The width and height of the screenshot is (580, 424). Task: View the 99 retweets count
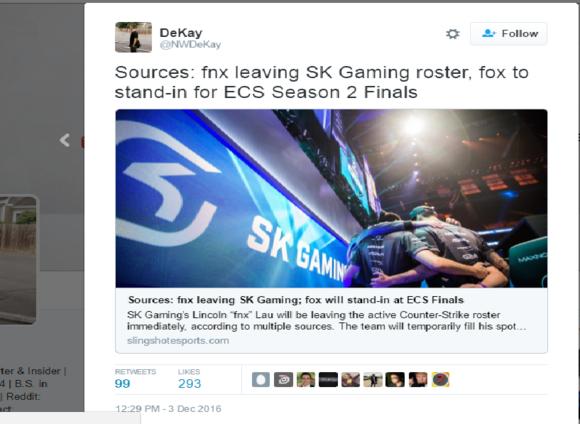coord(122,383)
